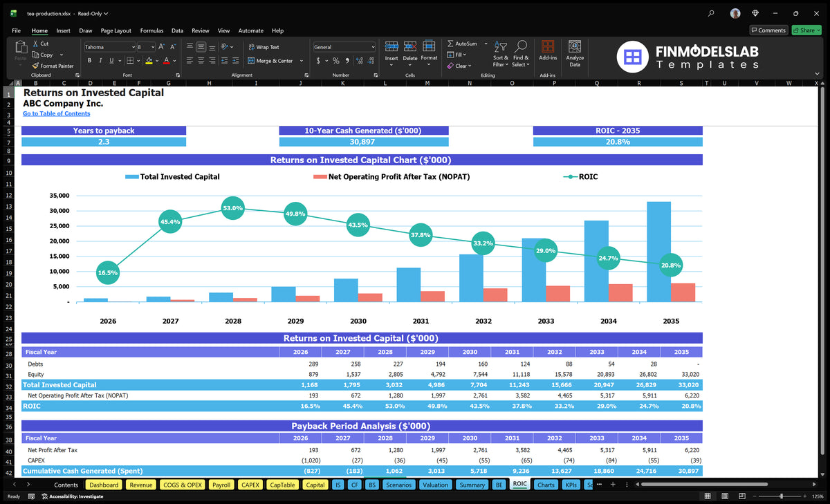Apply the Comma Style format

pyautogui.click(x=347, y=61)
